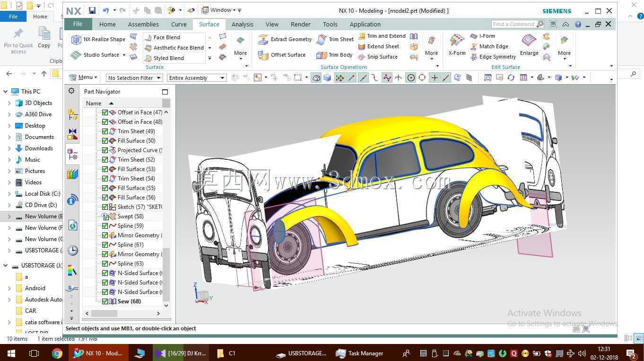Open the Assembly Navigator sidebar tab
This screenshot has width=644, height=361.
(x=72, y=114)
